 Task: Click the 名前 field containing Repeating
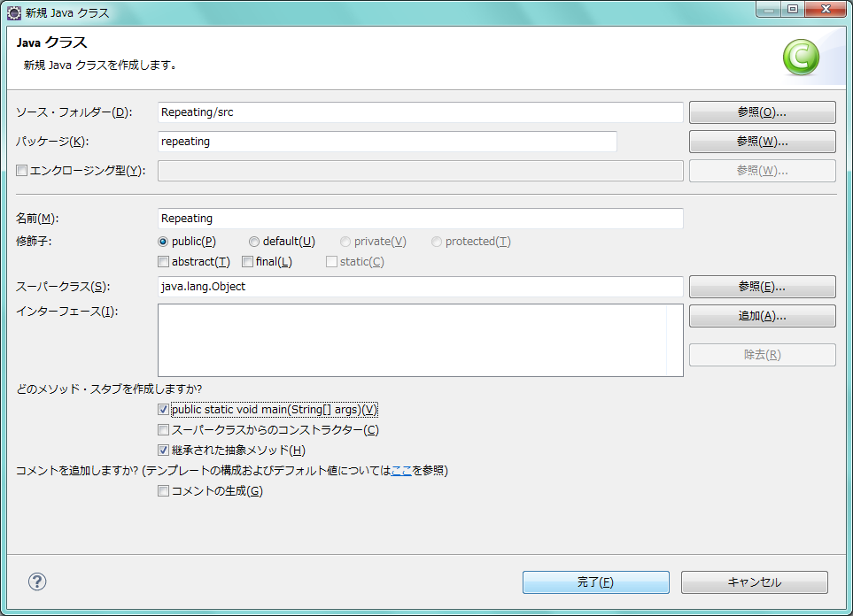point(420,218)
